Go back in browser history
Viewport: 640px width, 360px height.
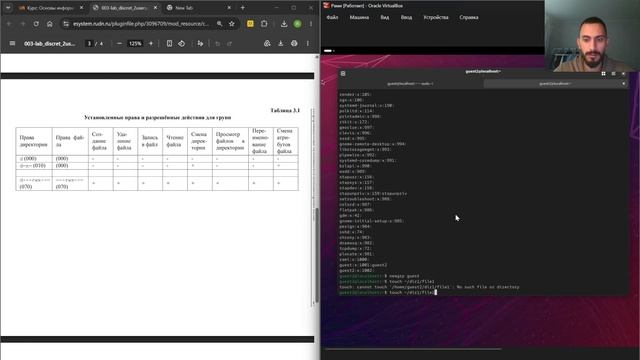pos(9,24)
